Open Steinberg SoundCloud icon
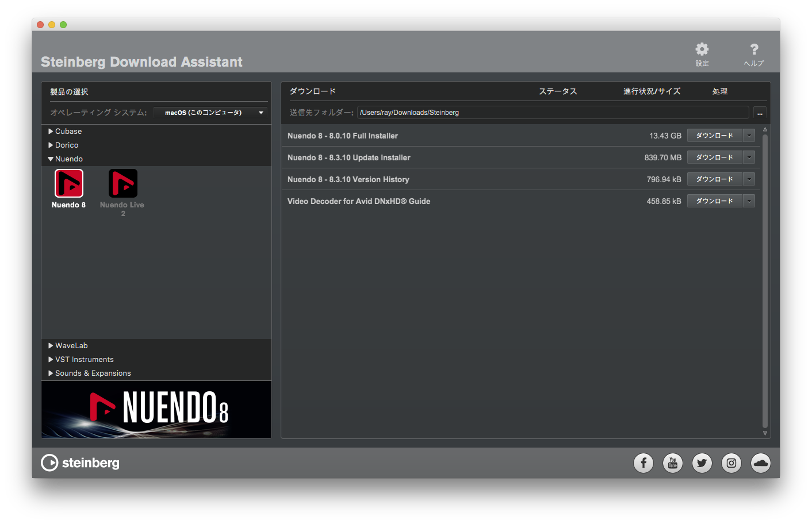 (761, 463)
